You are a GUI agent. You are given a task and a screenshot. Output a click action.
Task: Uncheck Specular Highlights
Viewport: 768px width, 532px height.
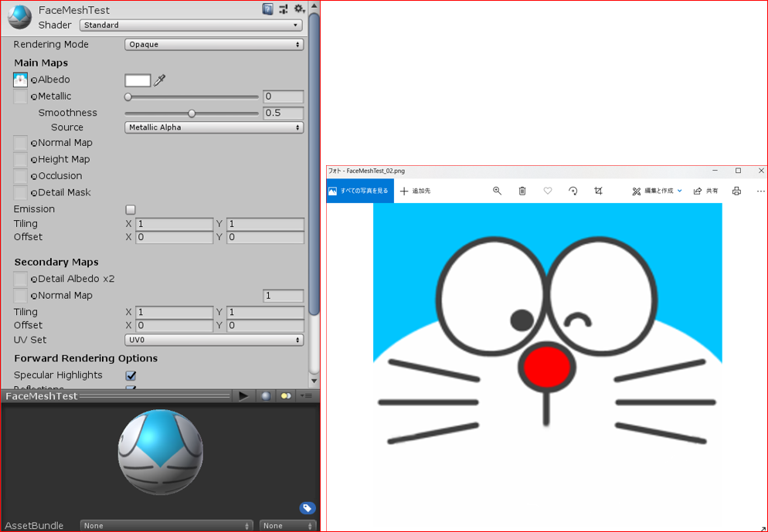click(x=131, y=375)
